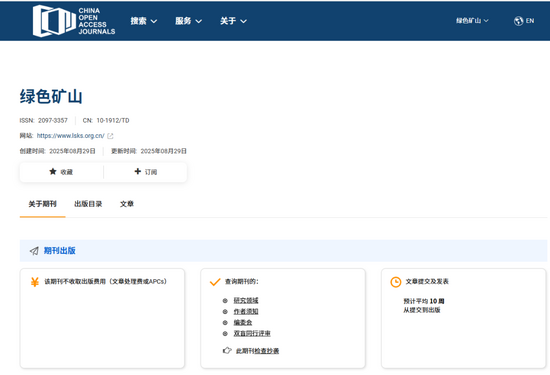This screenshot has height=375, width=550.
Task: Open the 搜索 dropdown menu
Action: click(x=143, y=21)
